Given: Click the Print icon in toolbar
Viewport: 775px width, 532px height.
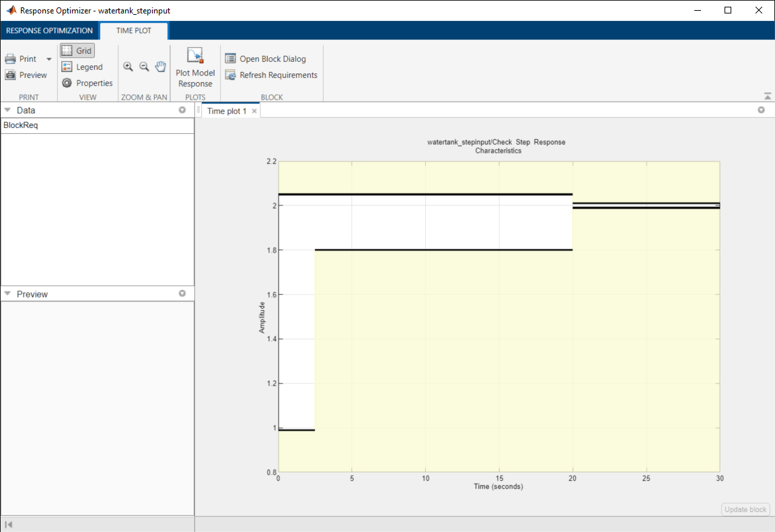Looking at the screenshot, I should click(x=11, y=59).
